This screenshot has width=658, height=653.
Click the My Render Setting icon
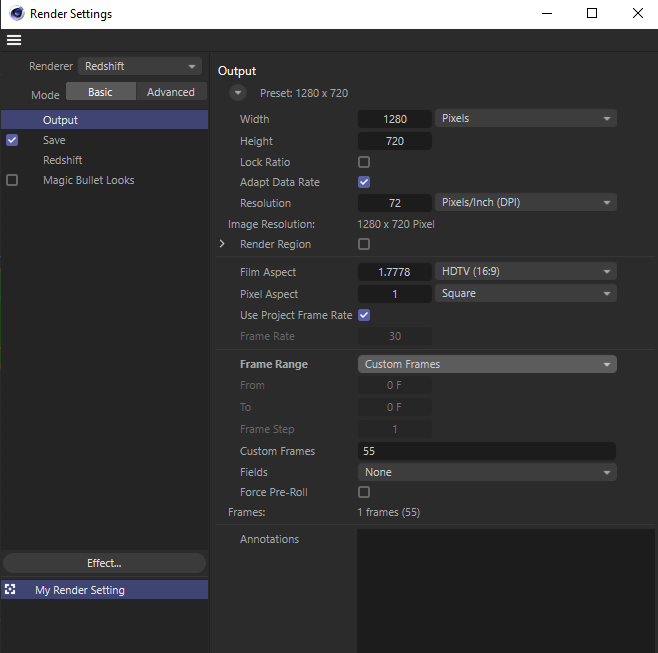coord(11,590)
